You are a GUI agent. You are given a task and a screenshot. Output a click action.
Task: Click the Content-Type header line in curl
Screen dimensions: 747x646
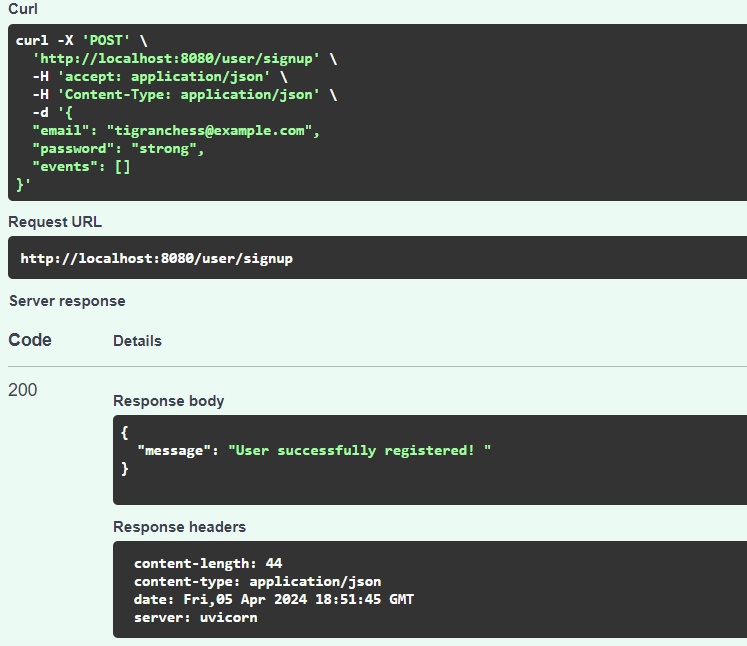click(x=184, y=95)
